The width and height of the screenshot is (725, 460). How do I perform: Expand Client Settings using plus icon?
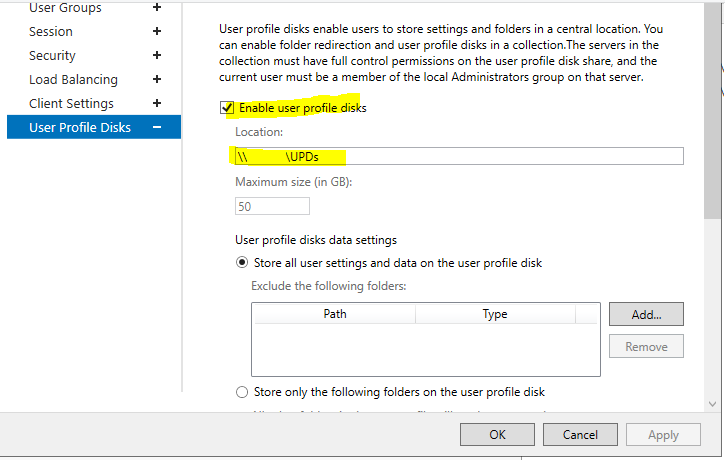pyautogui.click(x=157, y=104)
